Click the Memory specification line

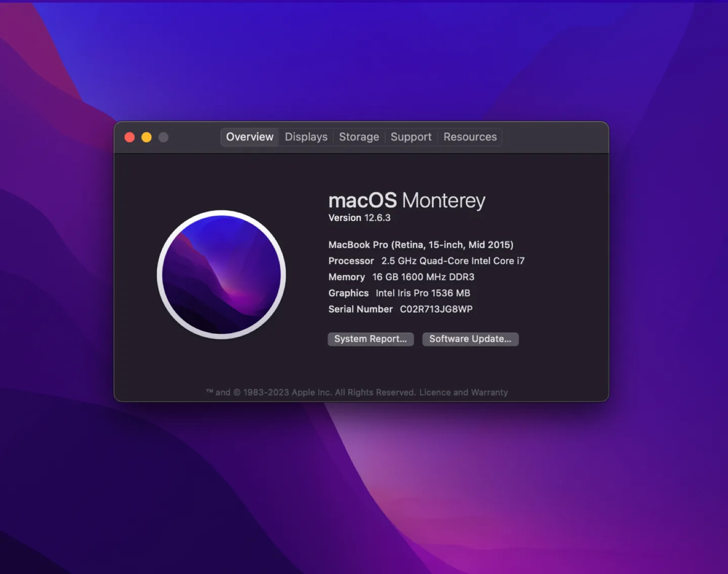401,277
